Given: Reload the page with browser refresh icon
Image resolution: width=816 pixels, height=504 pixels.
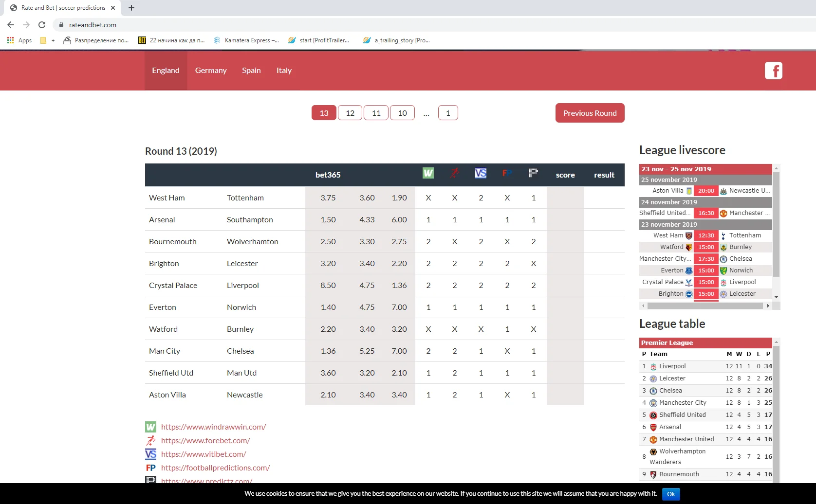Looking at the screenshot, I should [42, 25].
